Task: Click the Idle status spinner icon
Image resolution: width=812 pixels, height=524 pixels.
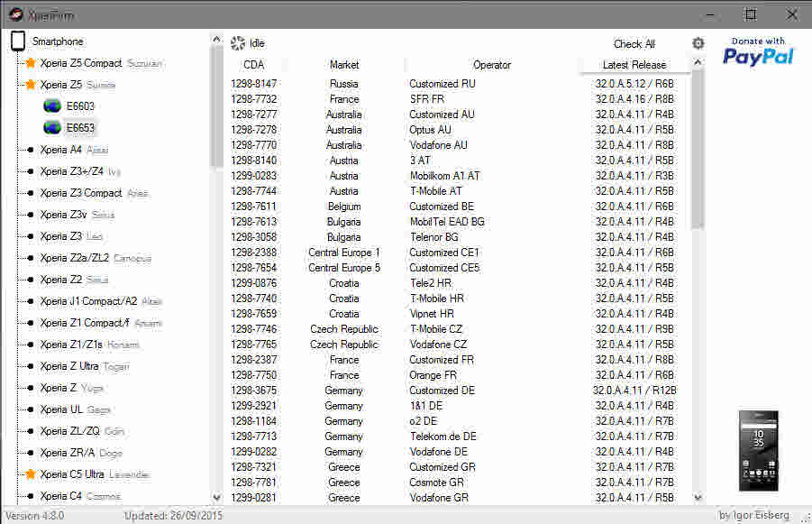Action: pyautogui.click(x=238, y=43)
